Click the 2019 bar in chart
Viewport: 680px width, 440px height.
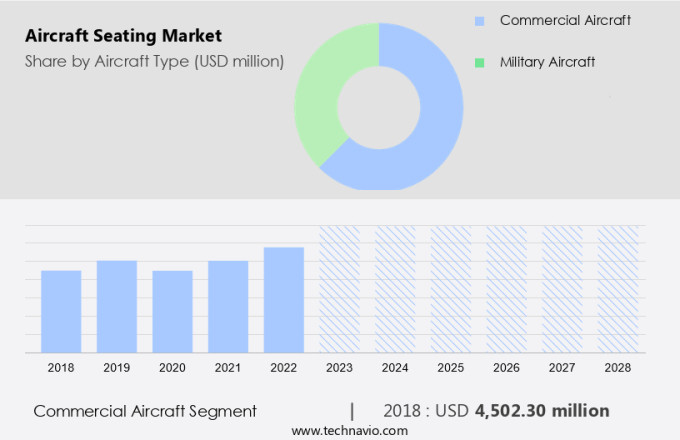117,306
